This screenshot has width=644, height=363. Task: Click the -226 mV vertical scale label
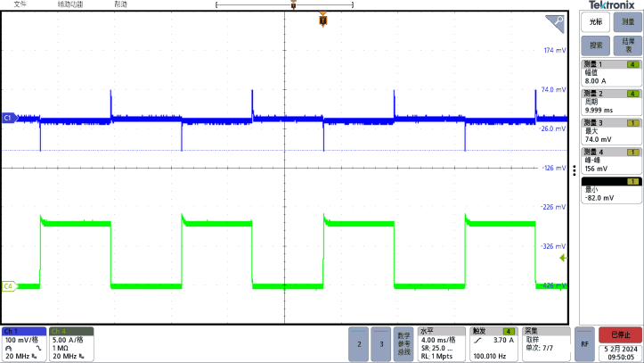coord(553,207)
